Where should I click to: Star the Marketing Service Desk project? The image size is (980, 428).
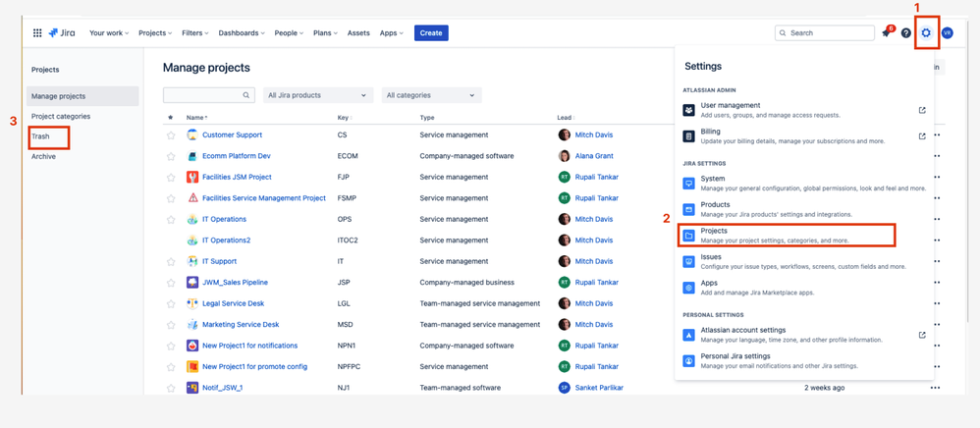point(171,325)
